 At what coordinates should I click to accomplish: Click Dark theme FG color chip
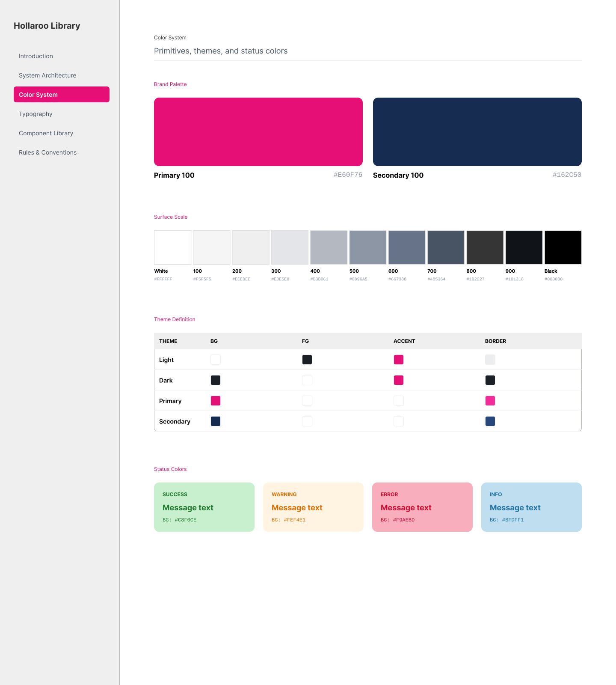coord(307,380)
